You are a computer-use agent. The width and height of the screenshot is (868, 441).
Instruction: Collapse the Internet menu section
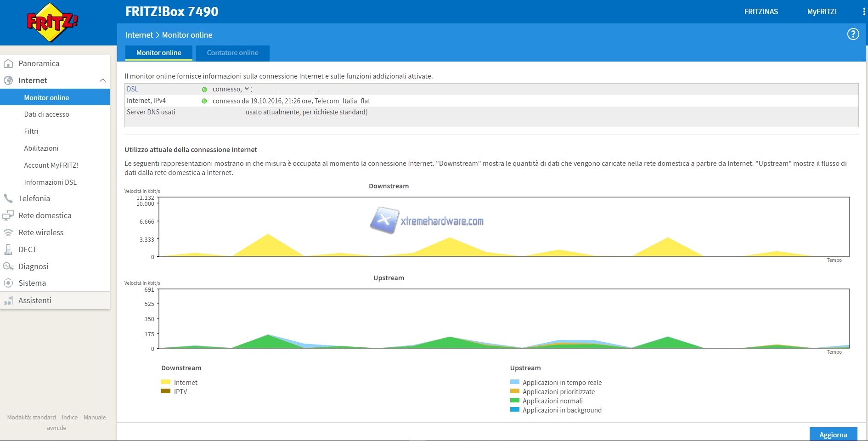tap(102, 80)
